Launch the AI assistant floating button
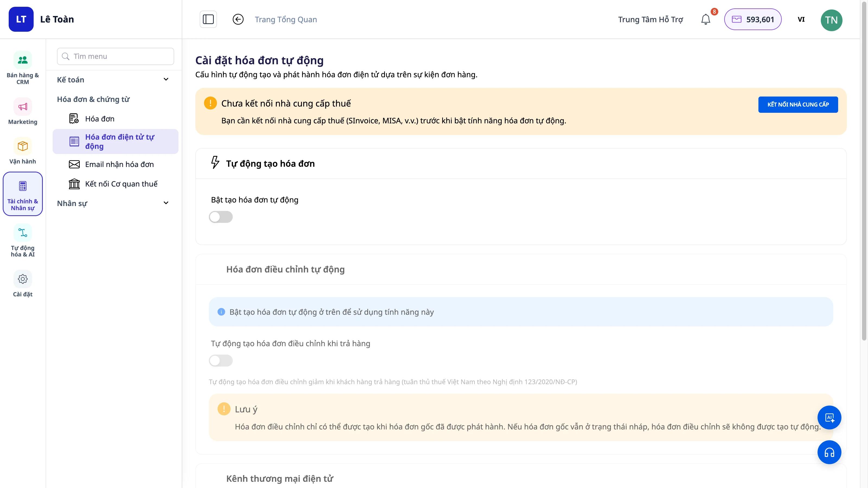Screen dimensions: 868x488 tap(829, 418)
